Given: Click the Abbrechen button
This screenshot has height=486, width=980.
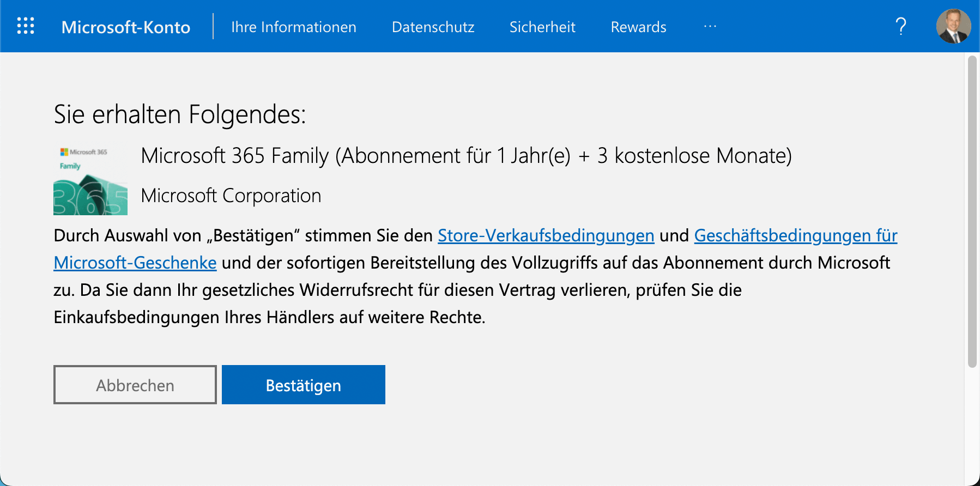Looking at the screenshot, I should pos(135,385).
